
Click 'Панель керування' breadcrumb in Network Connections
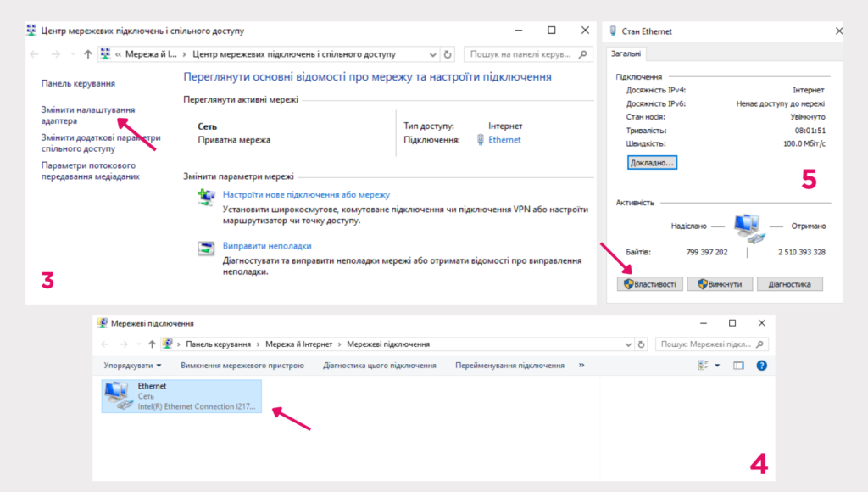pyautogui.click(x=218, y=344)
